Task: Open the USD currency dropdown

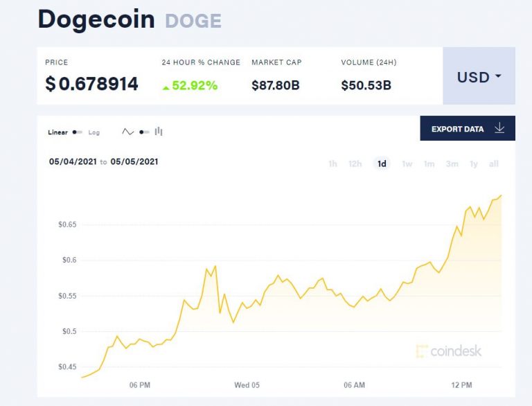Action: 479,77
